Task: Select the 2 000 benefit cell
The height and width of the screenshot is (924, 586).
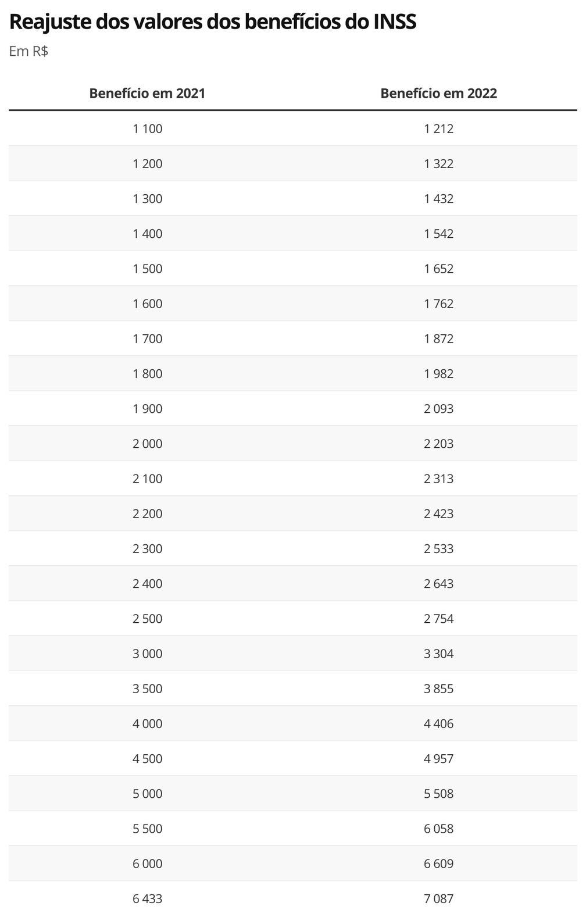Action: point(148,444)
